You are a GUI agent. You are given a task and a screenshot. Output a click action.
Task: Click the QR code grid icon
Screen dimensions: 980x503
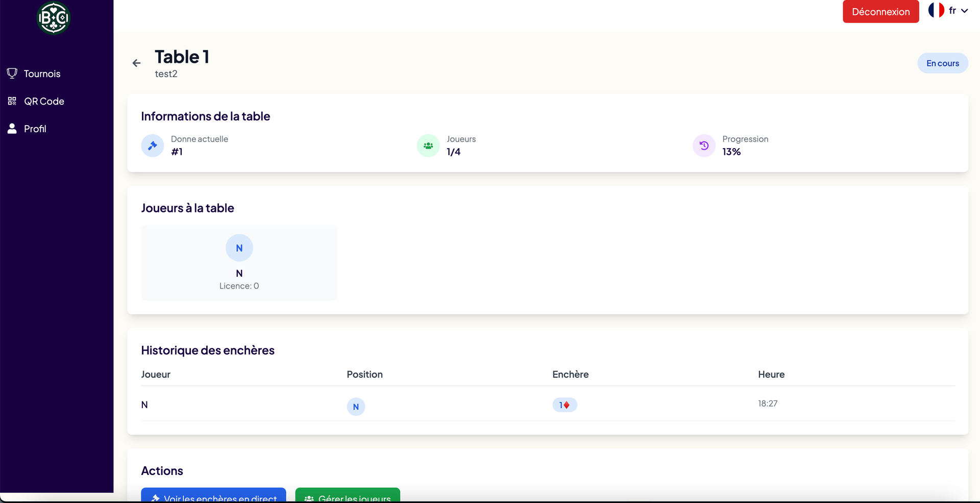click(x=12, y=101)
